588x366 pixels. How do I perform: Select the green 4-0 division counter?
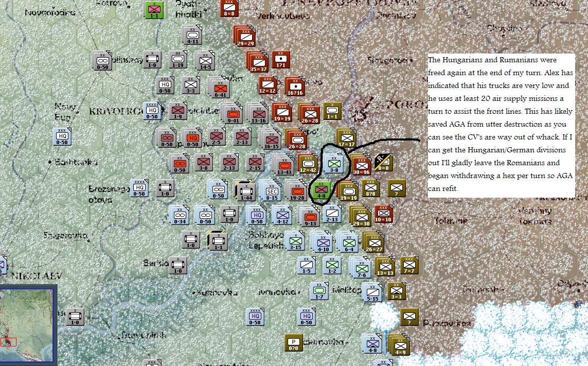point(321,190)
